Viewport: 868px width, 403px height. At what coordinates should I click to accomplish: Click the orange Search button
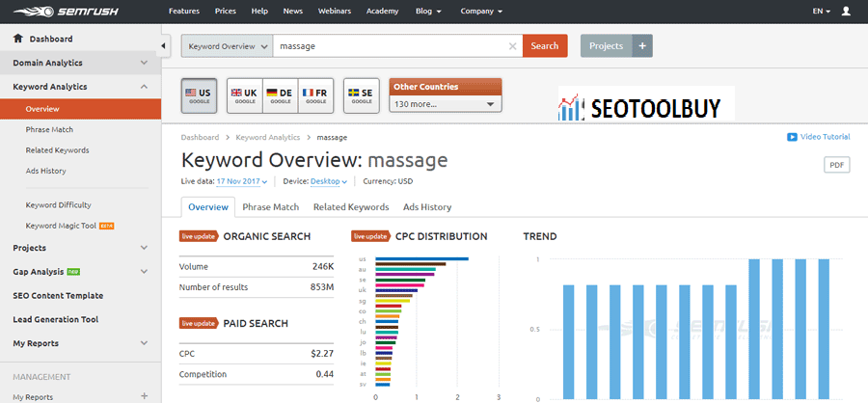click(545, 46)
